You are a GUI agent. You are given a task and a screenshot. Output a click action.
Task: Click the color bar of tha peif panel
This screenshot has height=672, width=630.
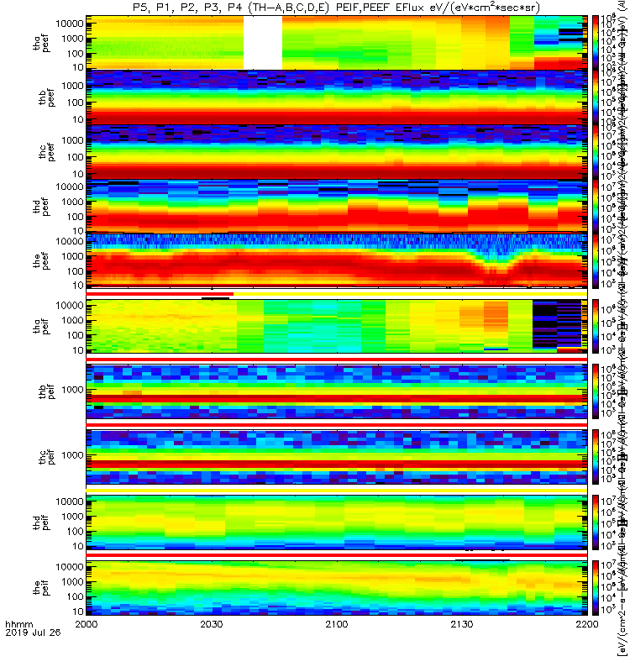pyautogui.click(x=596, y=326)
